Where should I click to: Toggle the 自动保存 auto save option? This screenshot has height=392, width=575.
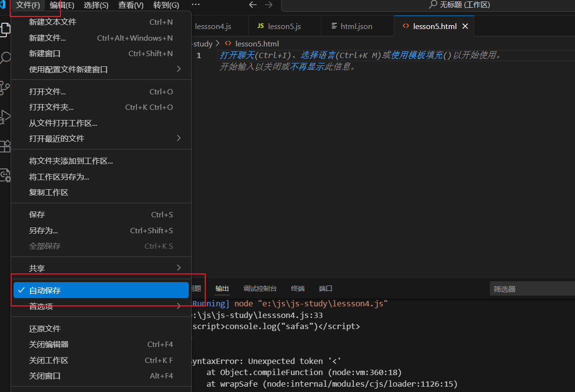101,290
